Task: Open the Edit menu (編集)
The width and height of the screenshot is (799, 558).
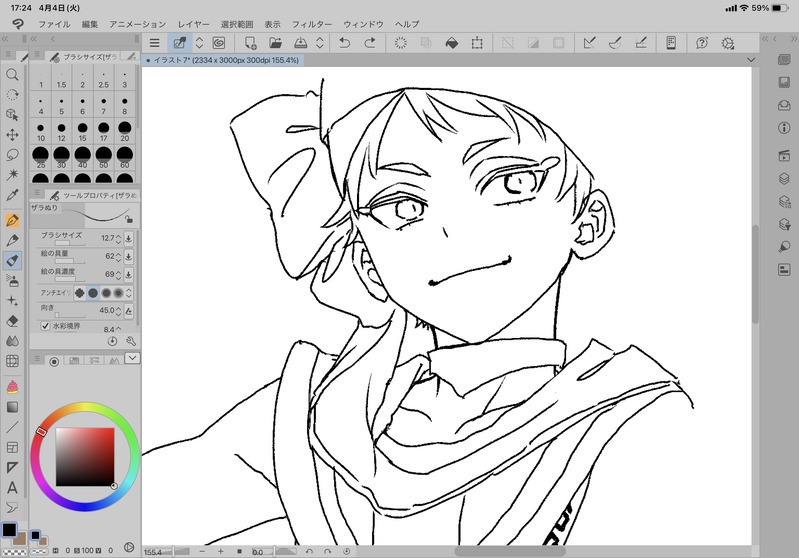Action: [90, 24]
